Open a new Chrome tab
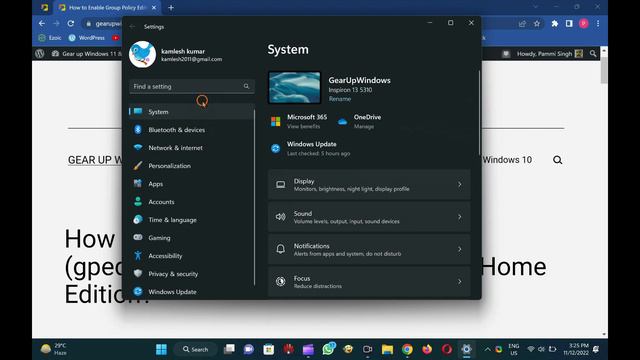The image size is (640, 360). point(171,7)
